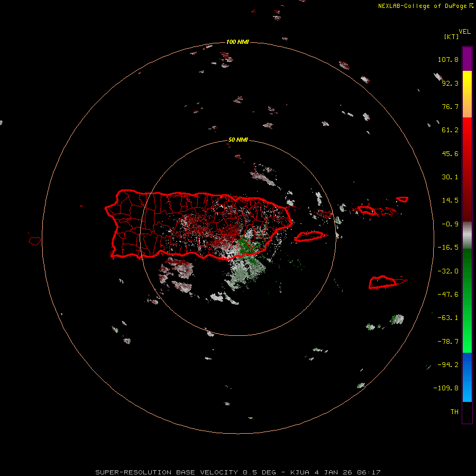The height and width of the screenshot is (476, 476).
Task: Click the -78.7 velocity scale value
Action: pyautogui.click(x=448, y=342)
